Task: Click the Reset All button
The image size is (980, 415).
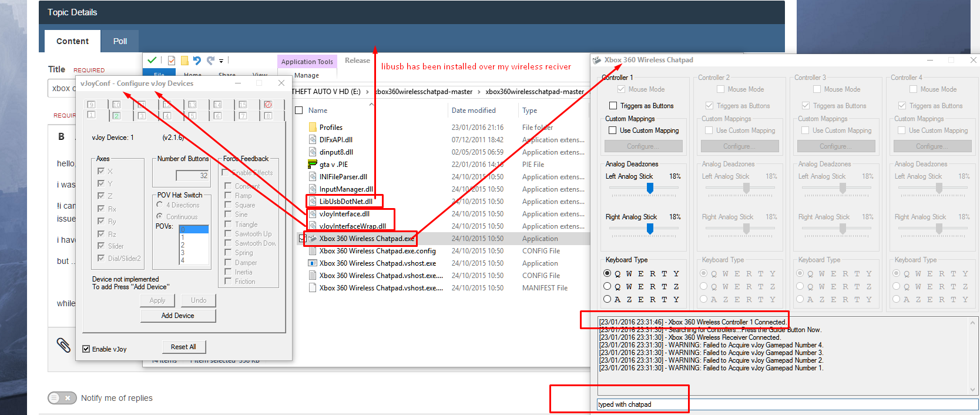Action: tap(183, 347)
